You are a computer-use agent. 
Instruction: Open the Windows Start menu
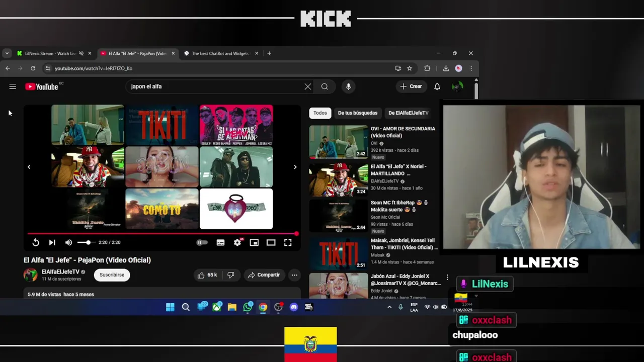(x=170, y=307)
